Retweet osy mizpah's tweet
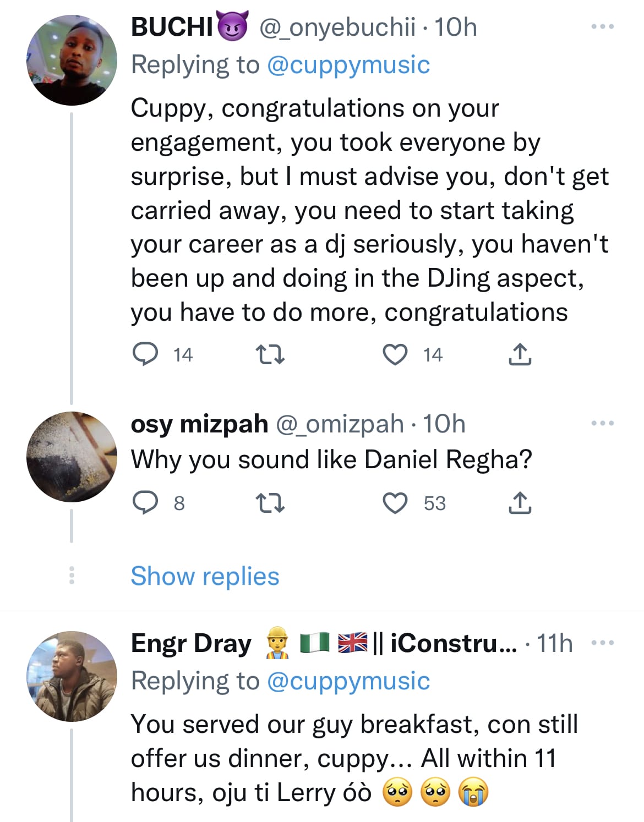This screenshot has height=822, width=644. pyautogui.click(x=271, y=502)
